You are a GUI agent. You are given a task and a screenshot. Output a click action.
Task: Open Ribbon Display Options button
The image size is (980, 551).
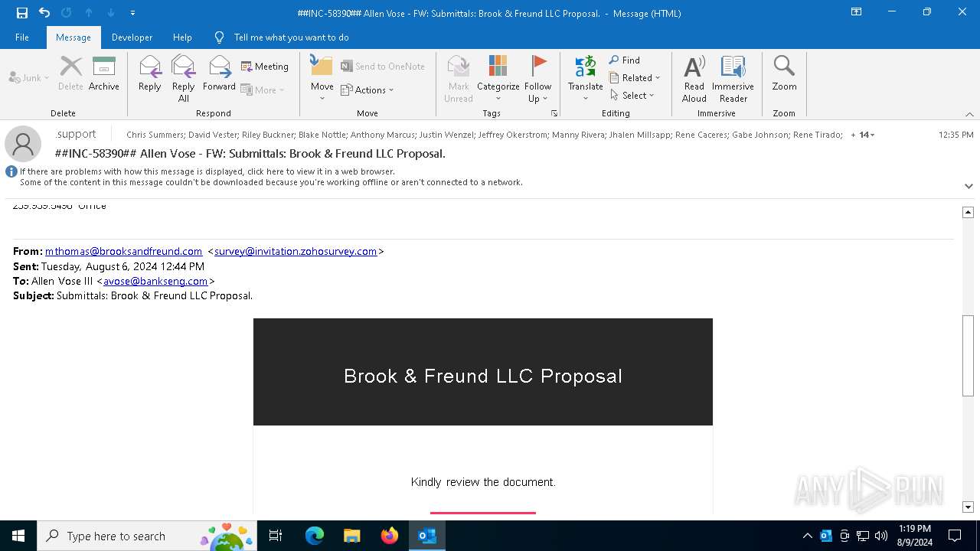pos(856,12)
